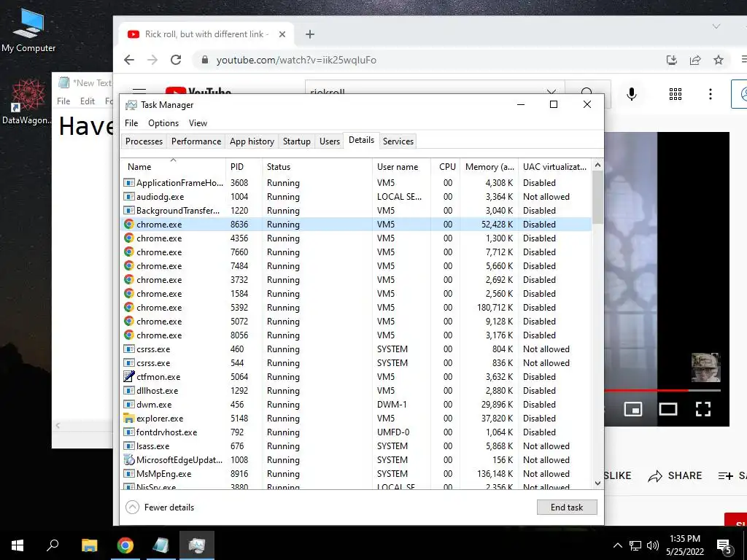This screenshot has width=747, height=560.
Task: Sort by Memory column header
Action: point(489,167)
